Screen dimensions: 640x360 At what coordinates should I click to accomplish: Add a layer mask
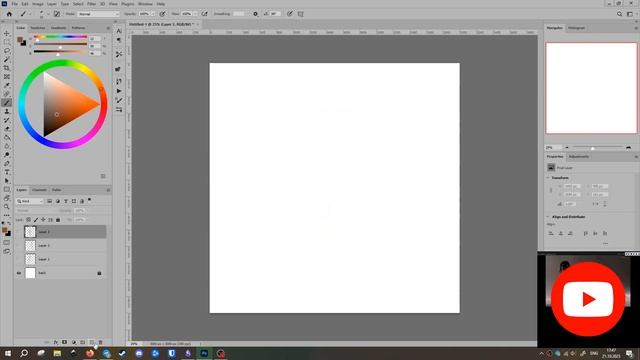[x=64, y=342]
